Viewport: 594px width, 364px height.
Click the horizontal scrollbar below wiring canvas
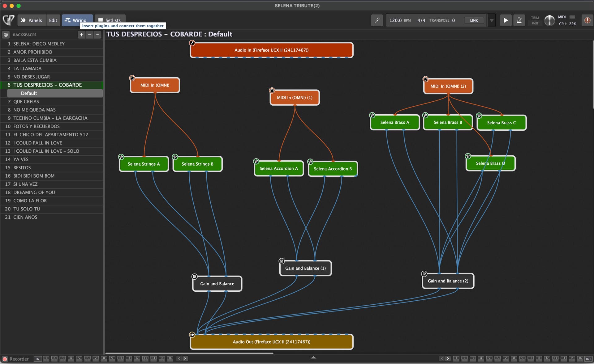pyautogui.click(x=189, y=353)
